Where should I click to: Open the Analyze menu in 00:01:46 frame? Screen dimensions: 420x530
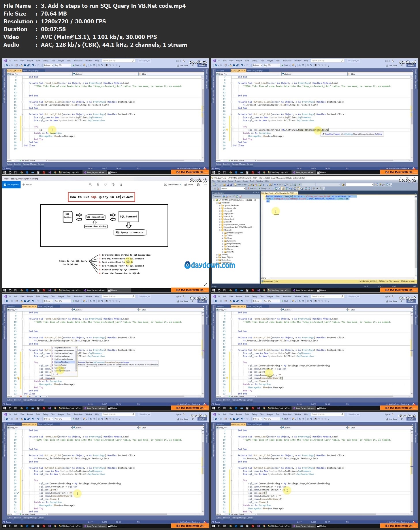270,61
